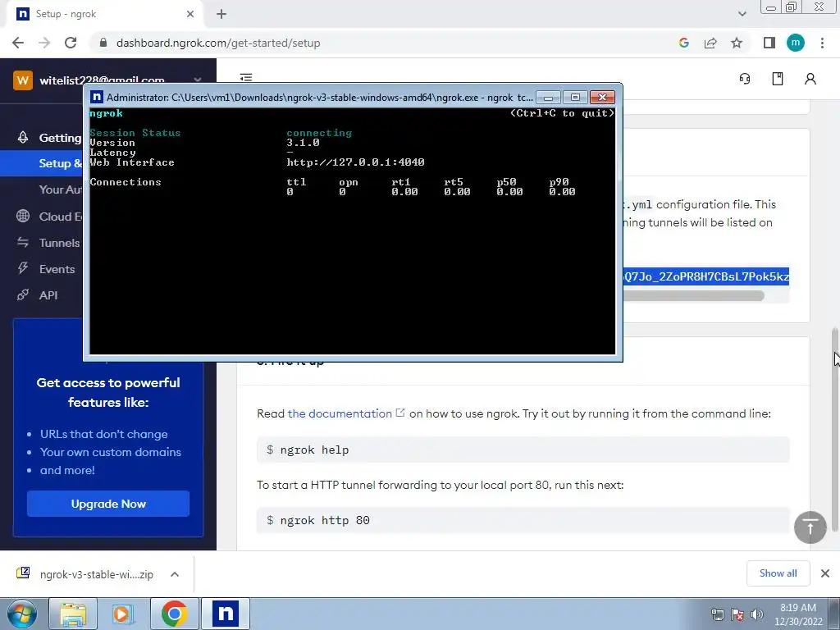Open the documentation link
Screen dimensions: 840x630
340,413
